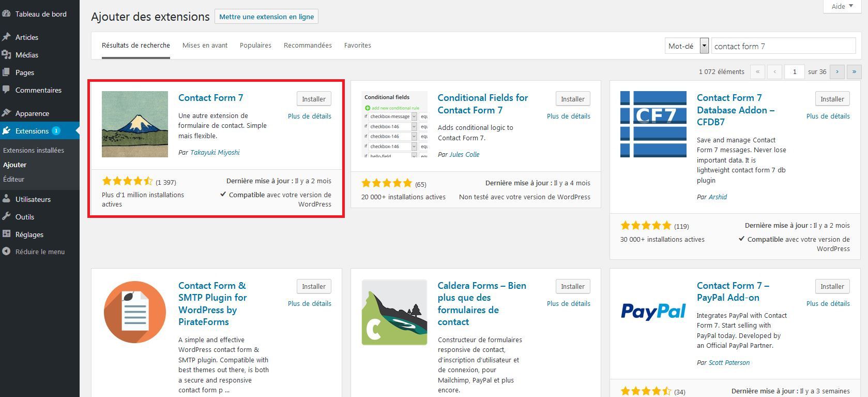Install Contact Form 7 PayPal Add-on
This screenshot has height=397, width=868.
[832, 286]
